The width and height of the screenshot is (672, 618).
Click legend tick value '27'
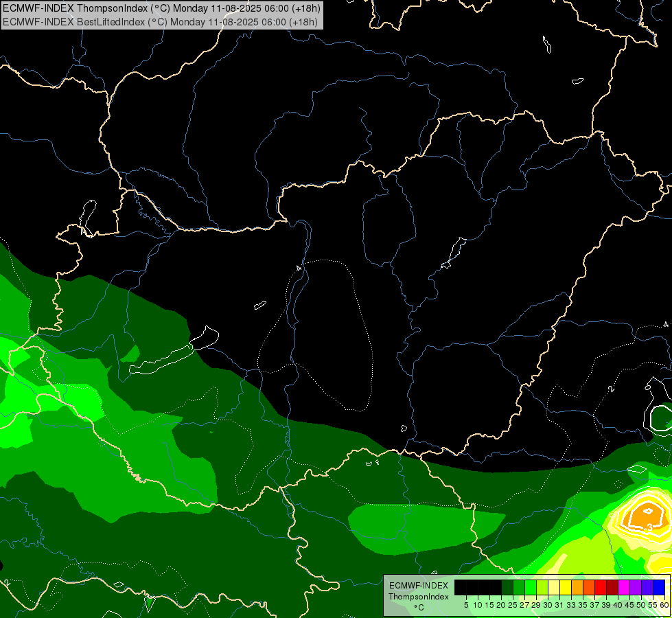click(x=524, y=605)
